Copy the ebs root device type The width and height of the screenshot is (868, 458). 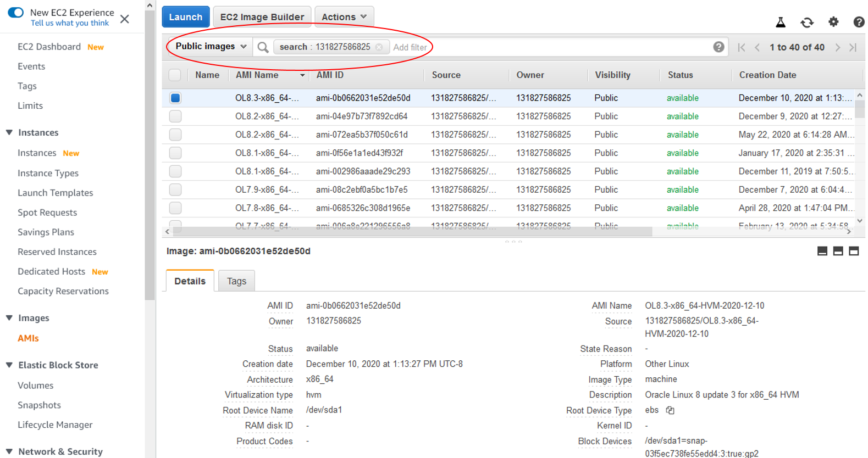(670, 410)
